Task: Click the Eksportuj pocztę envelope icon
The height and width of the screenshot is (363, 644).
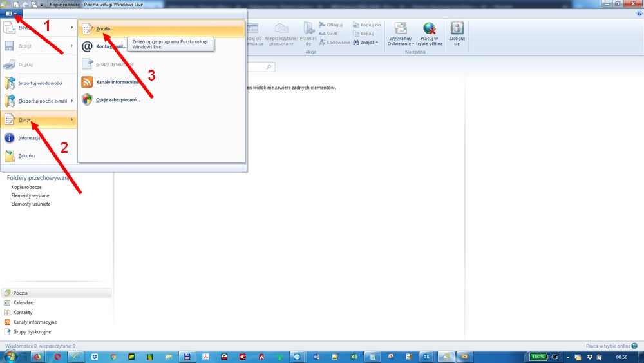Action: (x=9, y=101)
